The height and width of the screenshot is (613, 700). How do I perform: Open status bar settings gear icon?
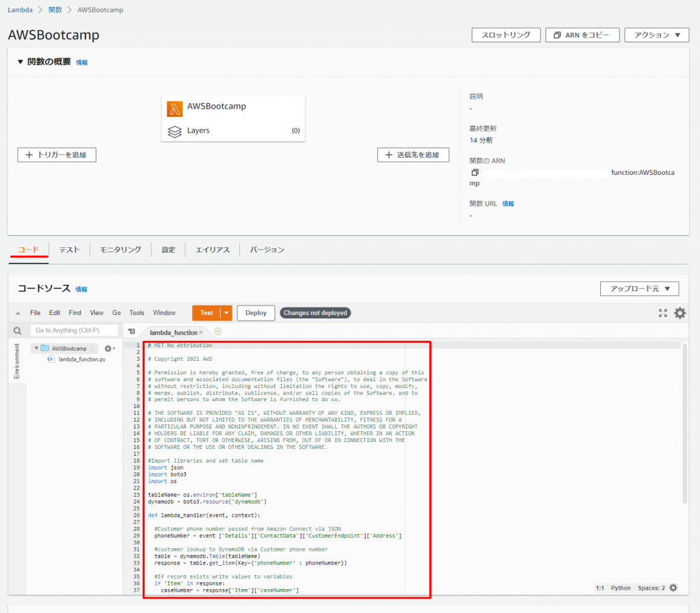(673, 588)
